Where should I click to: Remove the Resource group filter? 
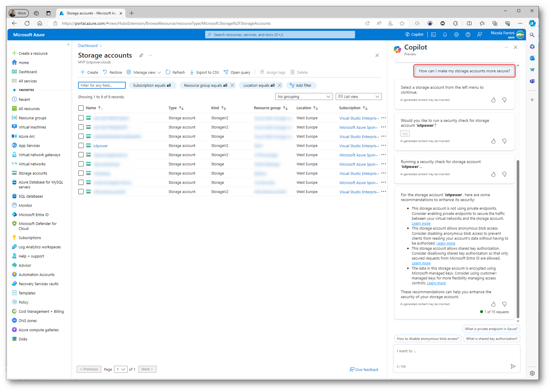232,85
